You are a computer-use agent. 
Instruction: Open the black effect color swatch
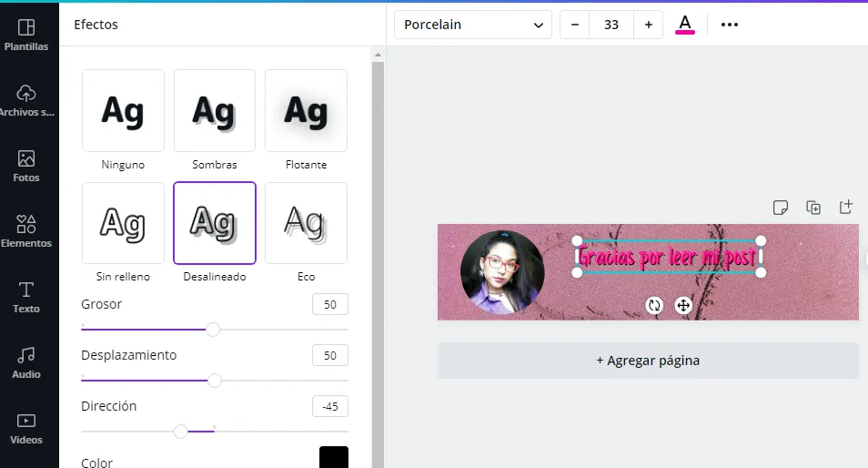click(x=334, y=457)
